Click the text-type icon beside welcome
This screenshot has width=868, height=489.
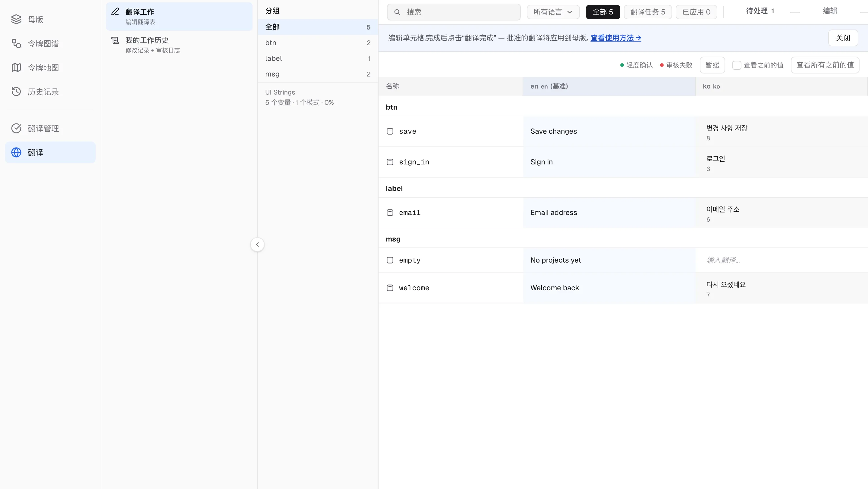coord(390,288)
